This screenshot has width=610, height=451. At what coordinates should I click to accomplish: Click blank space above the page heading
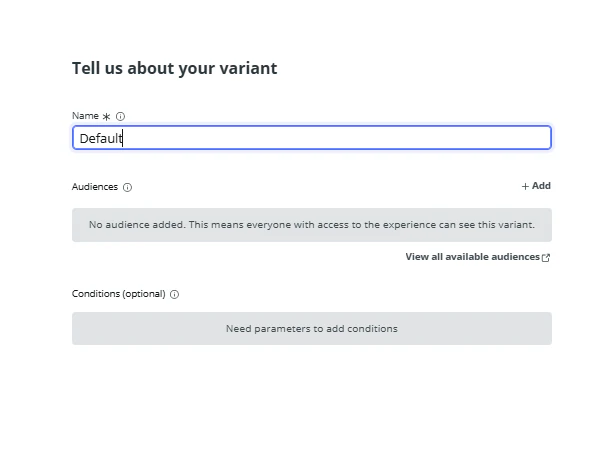(x=305, y=25)
